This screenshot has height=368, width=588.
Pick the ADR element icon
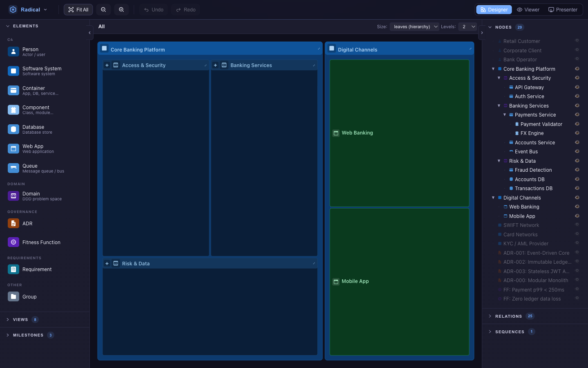pyautogui.click(x=13, y=223)
